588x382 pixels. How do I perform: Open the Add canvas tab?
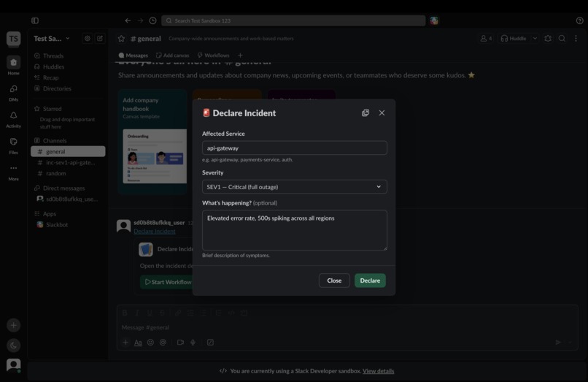pyautogui.click(x=172, y=56)
